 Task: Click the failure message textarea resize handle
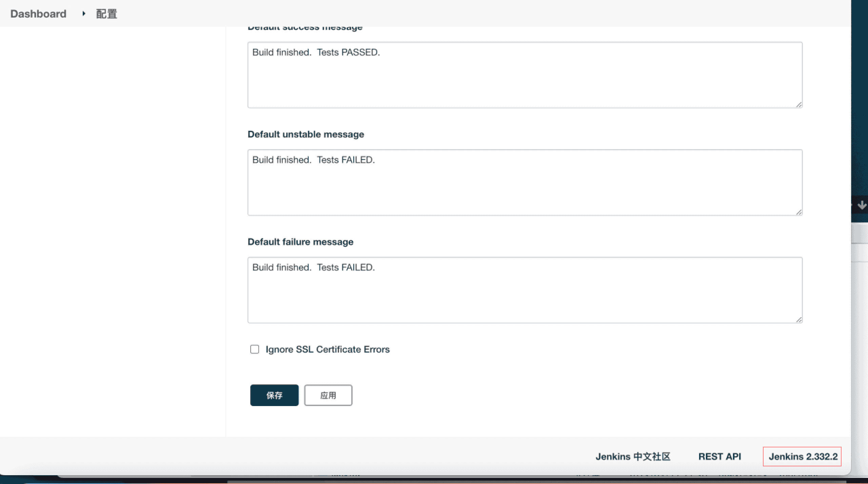coord(799,320)
